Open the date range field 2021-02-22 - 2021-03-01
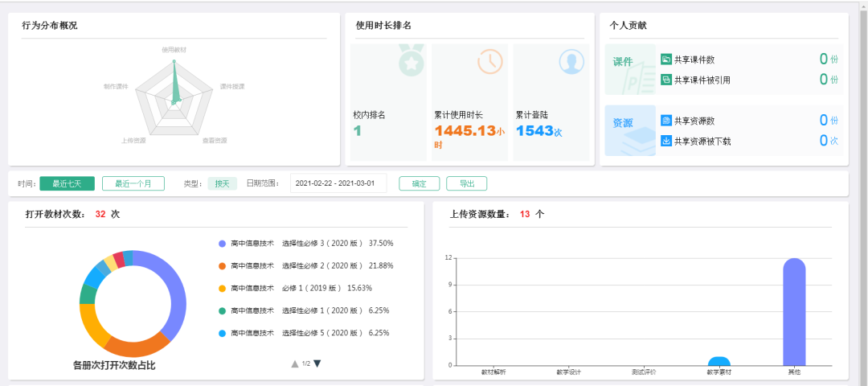 point(338,183)
